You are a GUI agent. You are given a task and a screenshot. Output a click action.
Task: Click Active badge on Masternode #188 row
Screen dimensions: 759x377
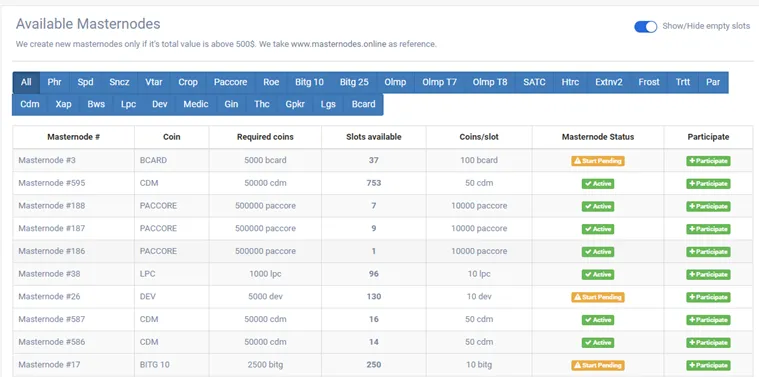[x=598, y=207]
